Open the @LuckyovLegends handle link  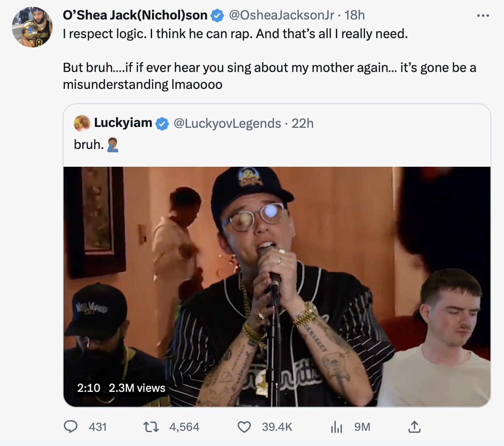coord(227,123)
